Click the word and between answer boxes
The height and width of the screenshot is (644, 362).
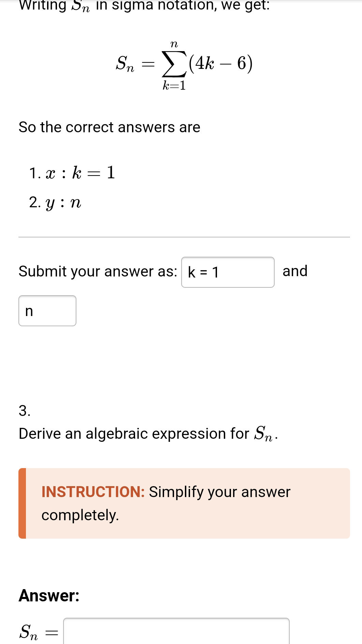click(294, 271)
